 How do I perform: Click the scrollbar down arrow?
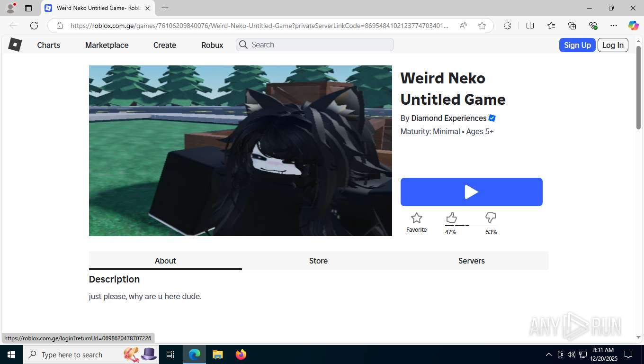(x=638, y=337)
